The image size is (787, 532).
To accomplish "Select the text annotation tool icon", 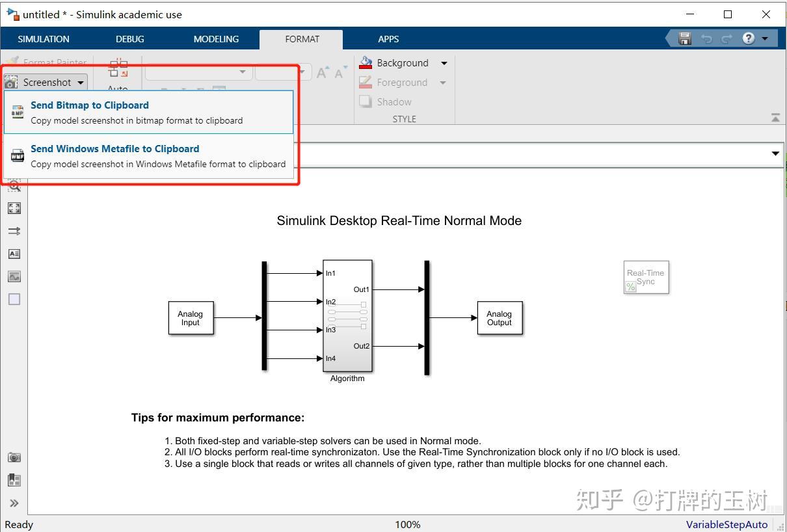I will pos(14,254).
